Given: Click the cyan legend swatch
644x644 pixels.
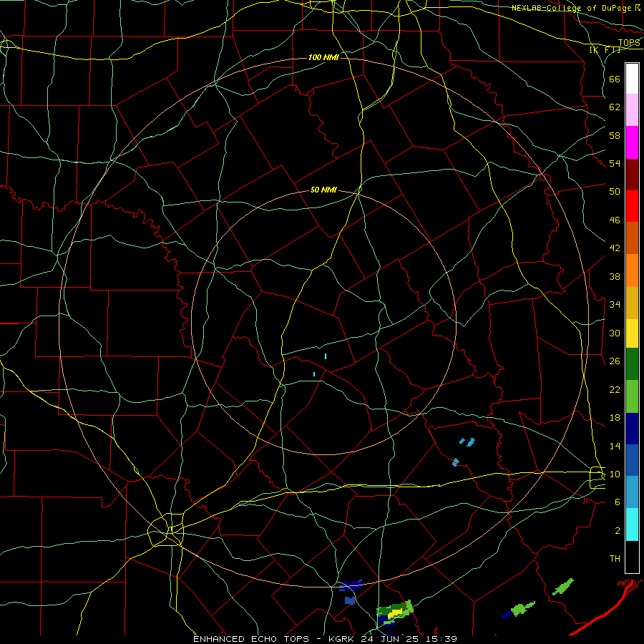Looking at the screenshot, I should point(632,525).
